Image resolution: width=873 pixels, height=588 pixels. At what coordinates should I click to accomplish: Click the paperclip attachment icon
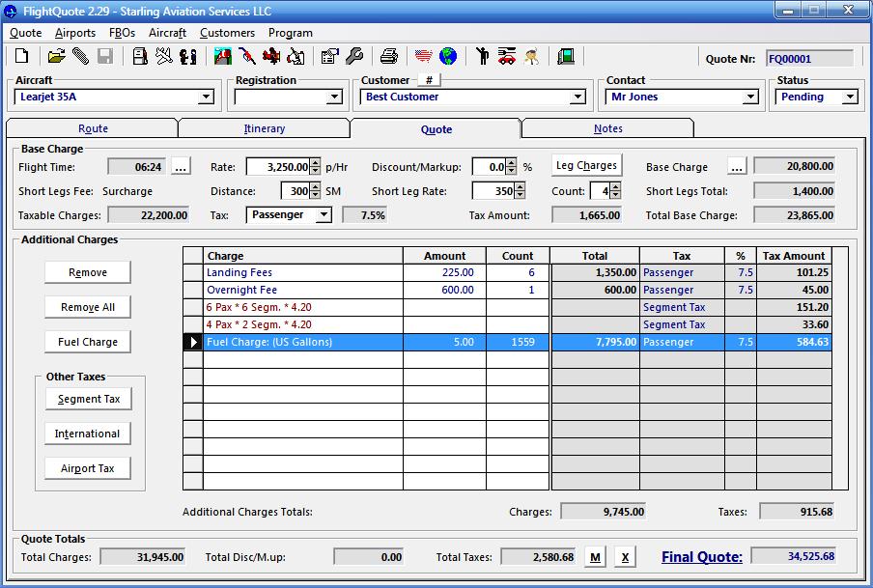click(80, 57)
